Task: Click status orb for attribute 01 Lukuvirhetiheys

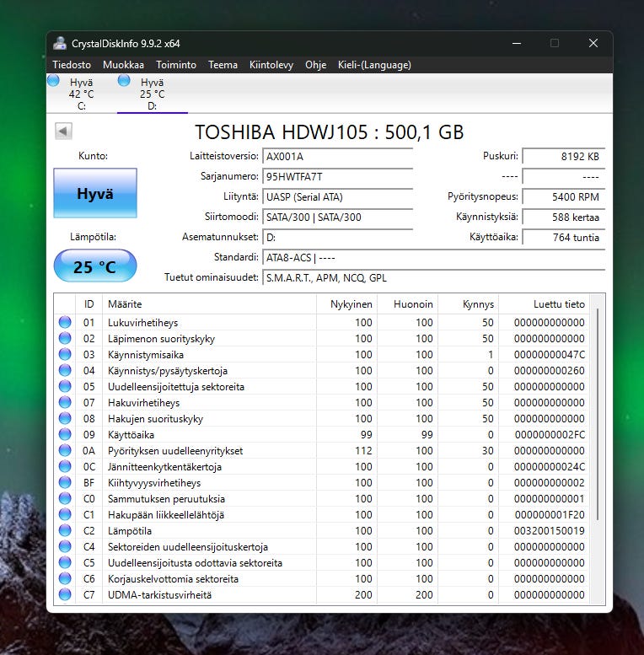Action: coord(65,322)
